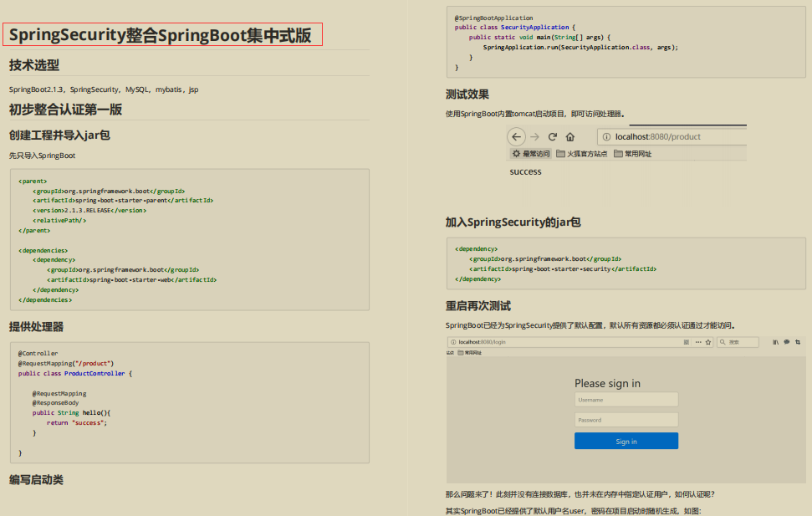Click the 创建工程并导入jar包 heading

pyautogui.click(x=59, y=135)
